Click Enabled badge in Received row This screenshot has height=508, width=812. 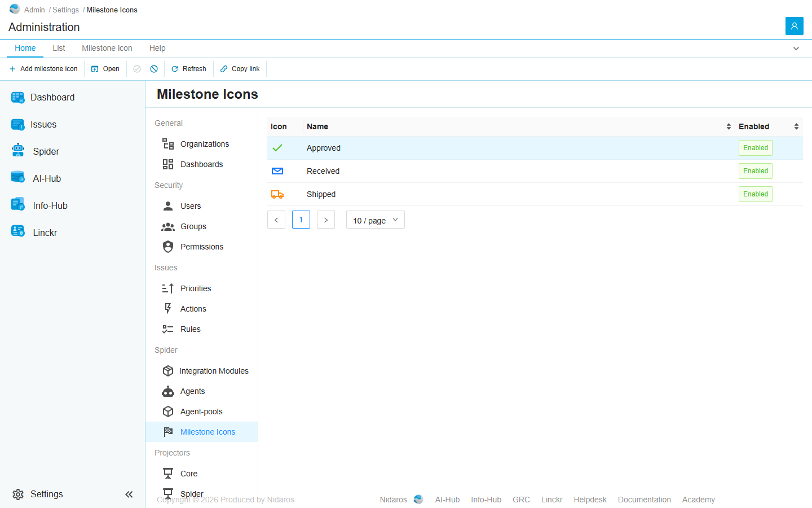point(756,171)
